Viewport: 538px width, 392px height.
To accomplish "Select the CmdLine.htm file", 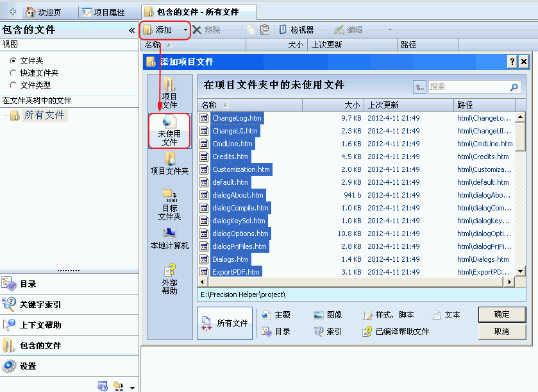I will pos(232,144).
